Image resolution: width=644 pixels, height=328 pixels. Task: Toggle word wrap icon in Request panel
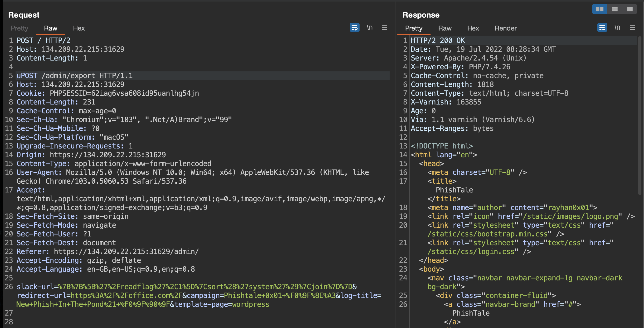[x=354, y=27]
